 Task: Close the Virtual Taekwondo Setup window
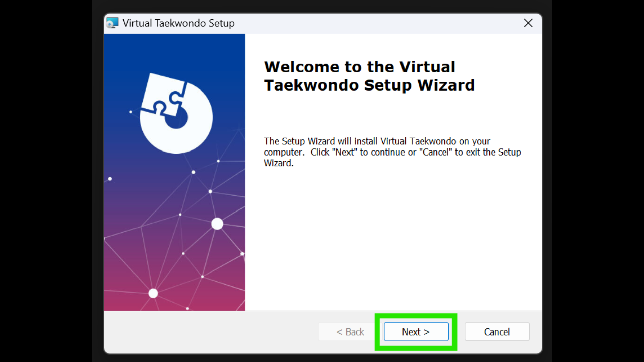coord(528,23)
